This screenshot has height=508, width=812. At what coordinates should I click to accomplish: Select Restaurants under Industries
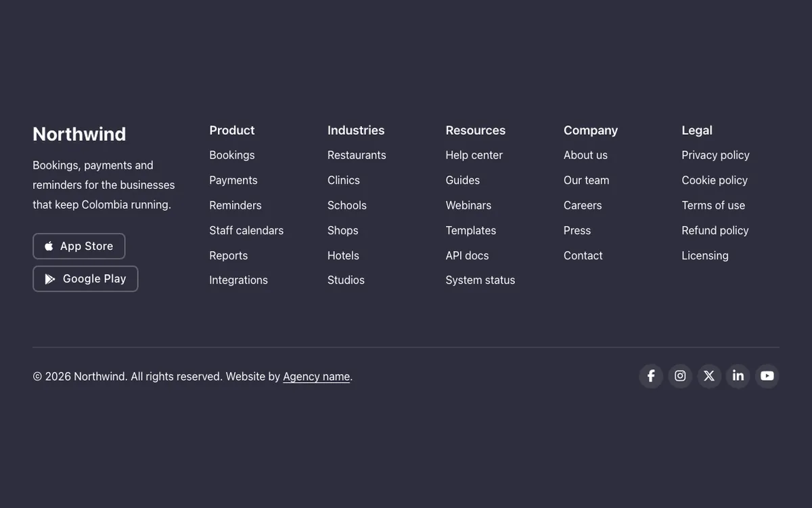tap(357, 155)
